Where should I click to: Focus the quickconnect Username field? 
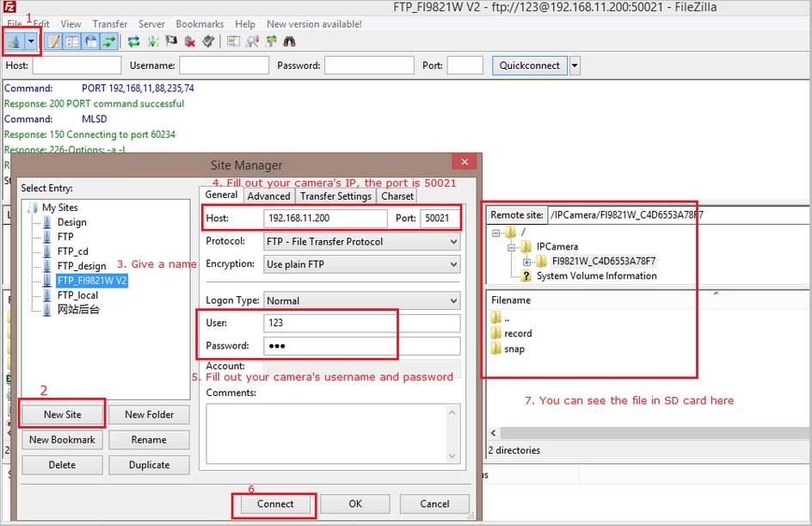point(225,65)
